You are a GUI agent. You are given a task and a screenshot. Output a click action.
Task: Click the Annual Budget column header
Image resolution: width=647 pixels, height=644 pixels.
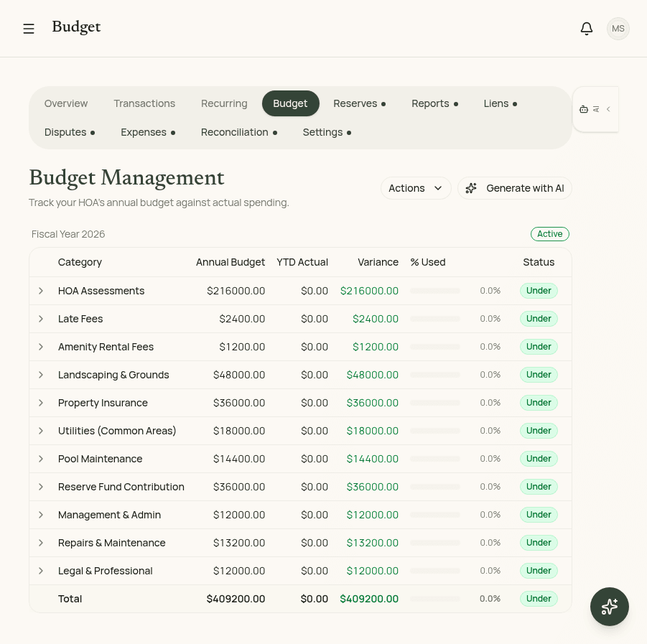231,262
